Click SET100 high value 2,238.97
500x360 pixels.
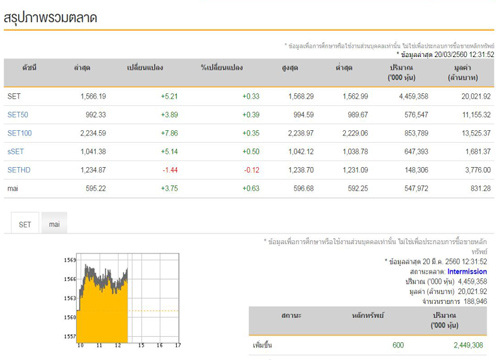(301, 133)
